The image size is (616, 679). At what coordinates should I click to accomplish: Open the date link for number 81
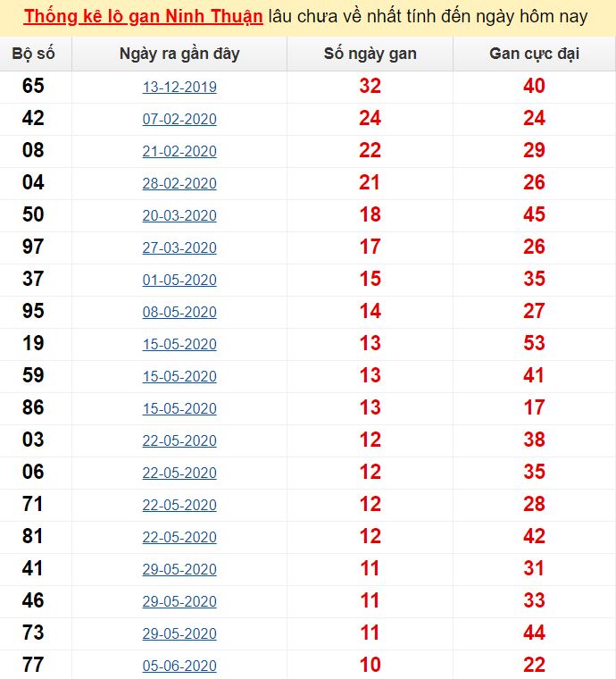click(x=179, y=538)
